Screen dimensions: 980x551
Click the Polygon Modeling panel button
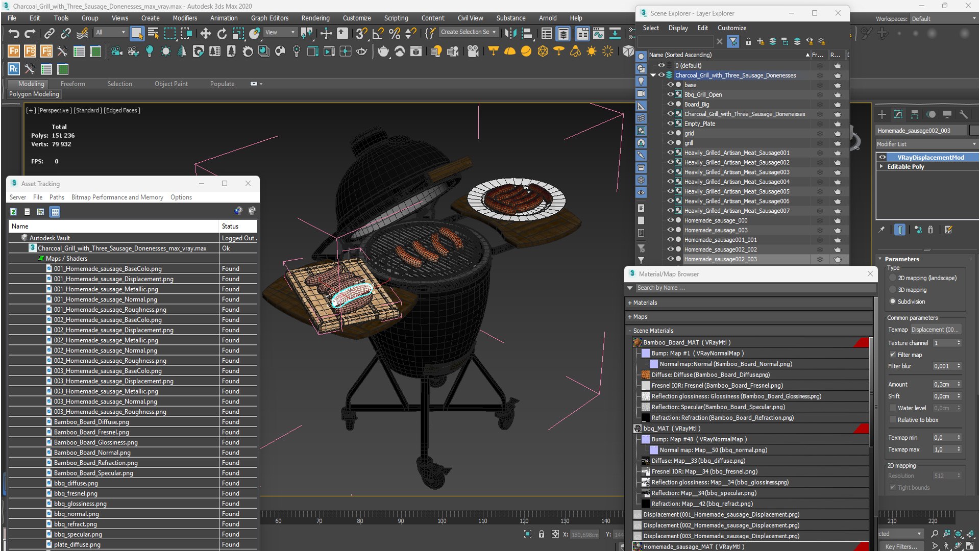pyautogui.click(x=34, y=94)
